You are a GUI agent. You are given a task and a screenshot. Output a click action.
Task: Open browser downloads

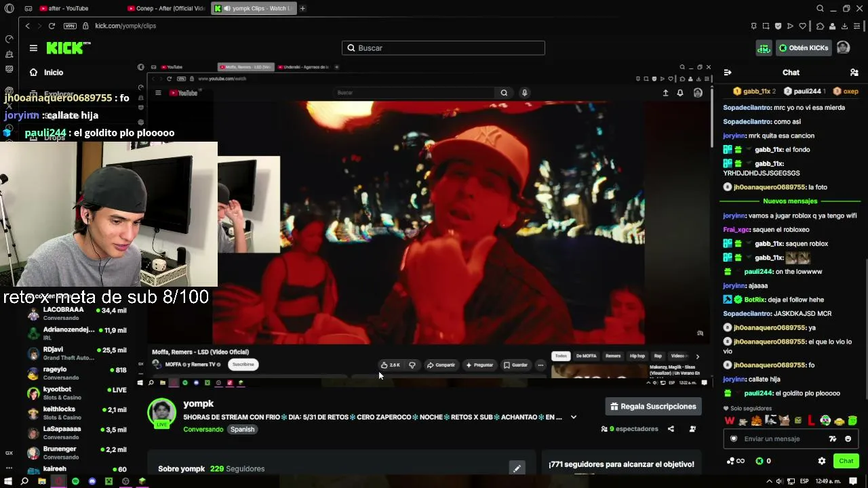pyautogui.click(x=844, y=26)
